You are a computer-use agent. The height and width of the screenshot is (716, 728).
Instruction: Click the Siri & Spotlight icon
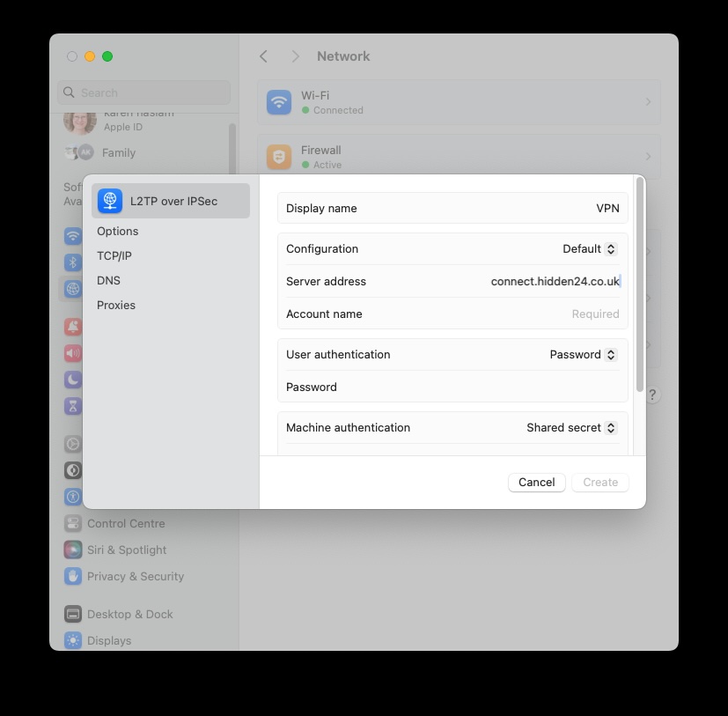coord(73,550)
